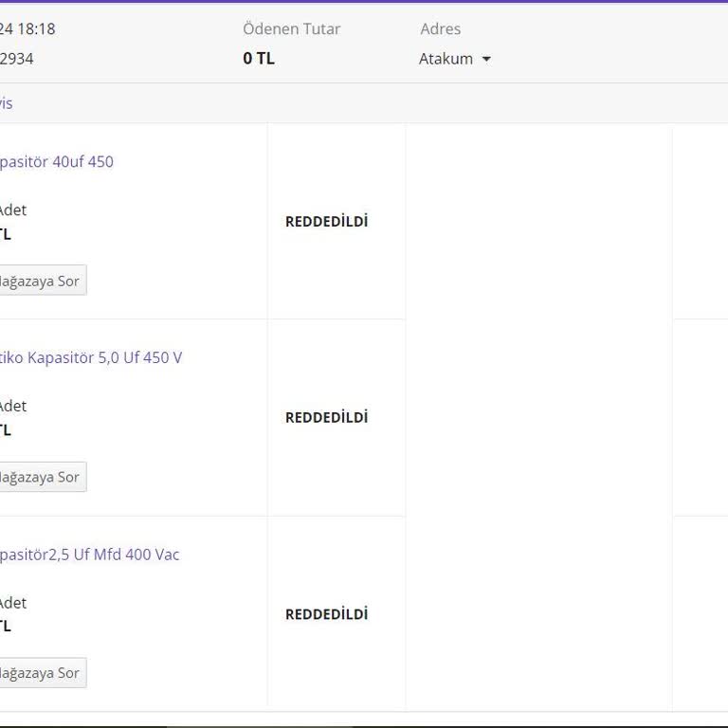The width and height of the screenshot is (728, 728).
Task: Click the TL price of the 40uf 450 item
Action: click(5, 234)
